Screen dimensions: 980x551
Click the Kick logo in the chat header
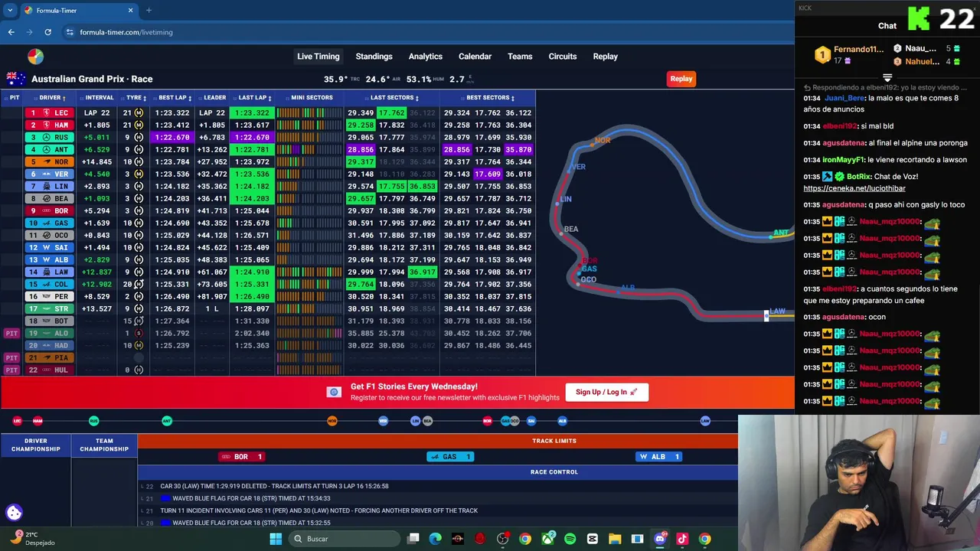pos(918,18)
